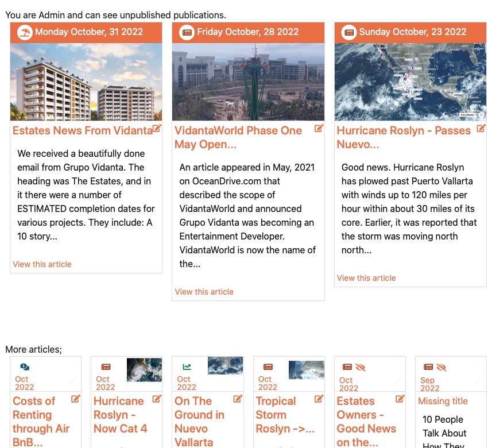488x448 pixels.
Task: Toggle unpublished eye icon on Estates Owners card
Action: [361, 367]
